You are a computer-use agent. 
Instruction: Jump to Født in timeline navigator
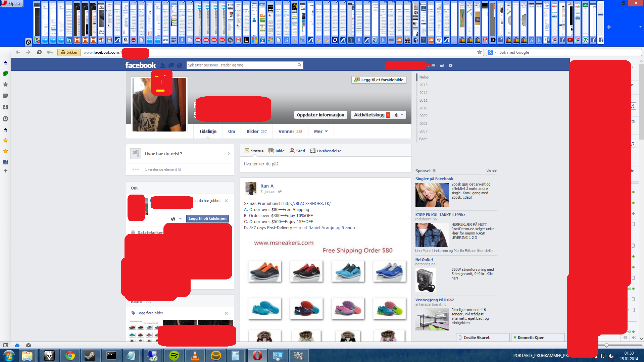pos(423,139)
